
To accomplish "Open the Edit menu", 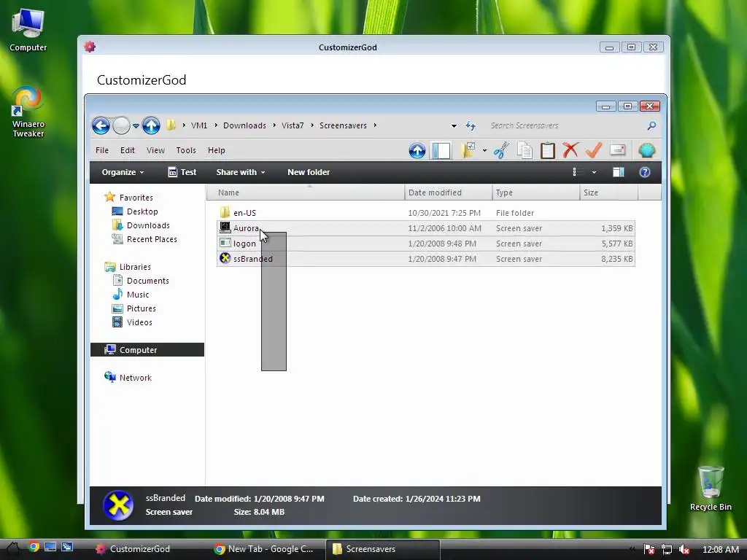I will click(127, 150).
